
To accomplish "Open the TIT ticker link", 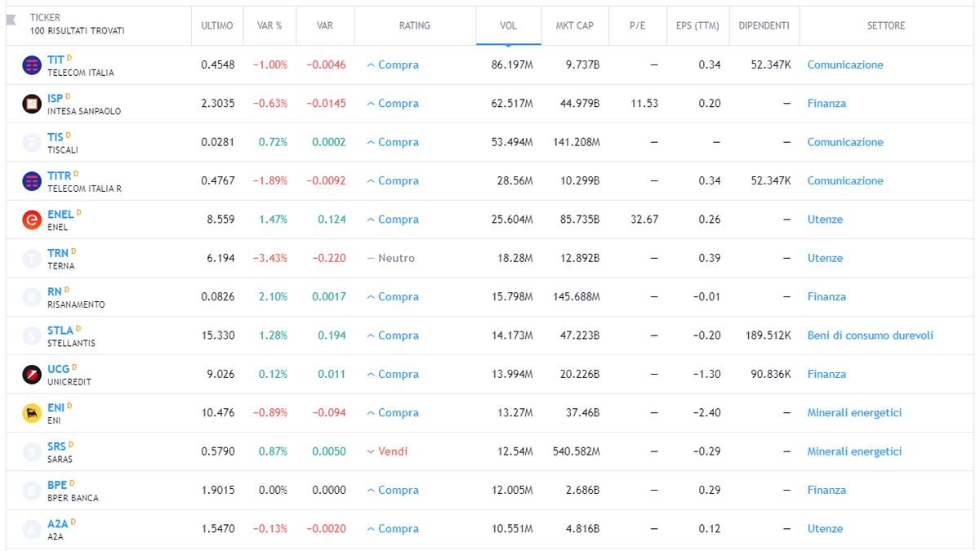I will (x=56, y=60).
